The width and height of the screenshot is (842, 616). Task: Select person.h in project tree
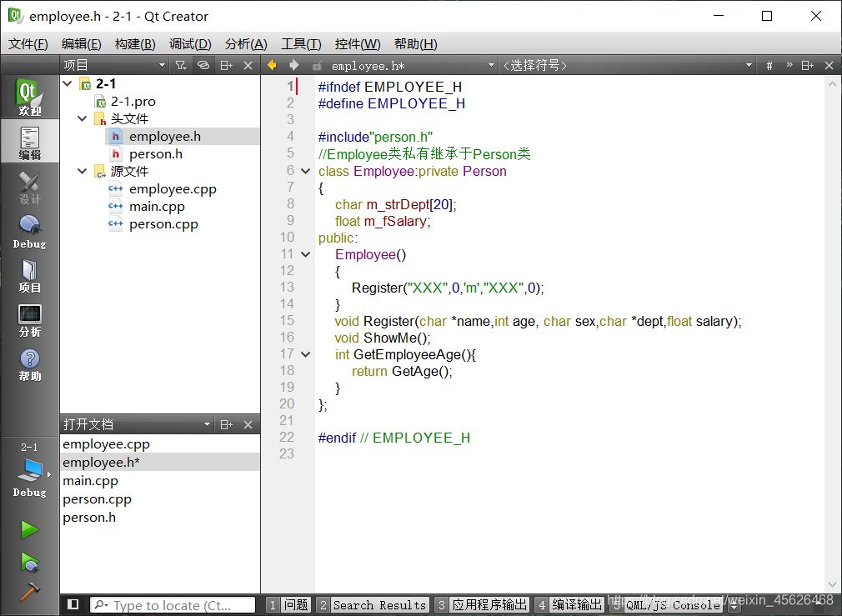(x=156, y=154)
